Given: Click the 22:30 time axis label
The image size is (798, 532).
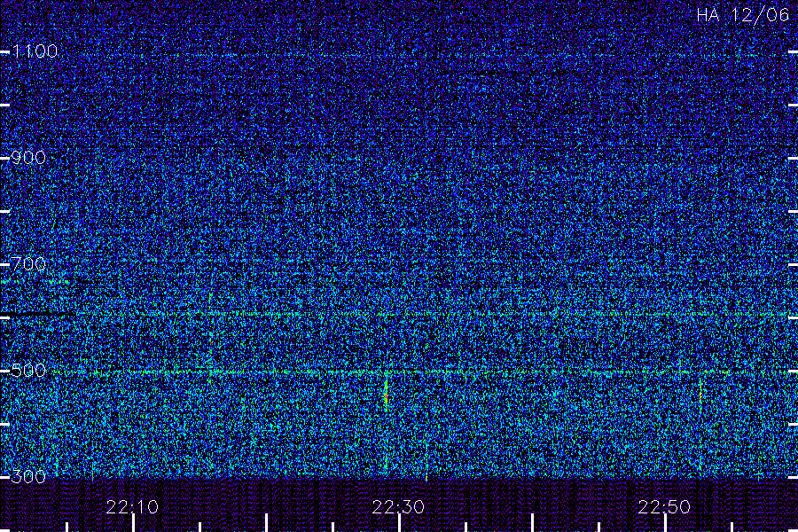Looking at the screenshot, I should 398,507.
